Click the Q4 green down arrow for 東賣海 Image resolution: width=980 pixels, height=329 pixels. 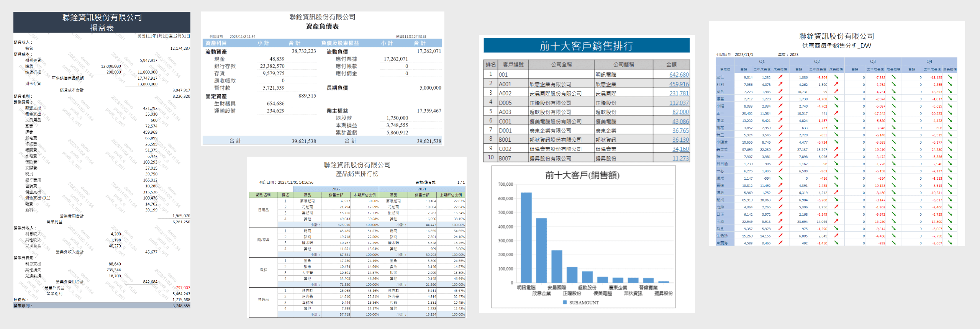[950, 243]
